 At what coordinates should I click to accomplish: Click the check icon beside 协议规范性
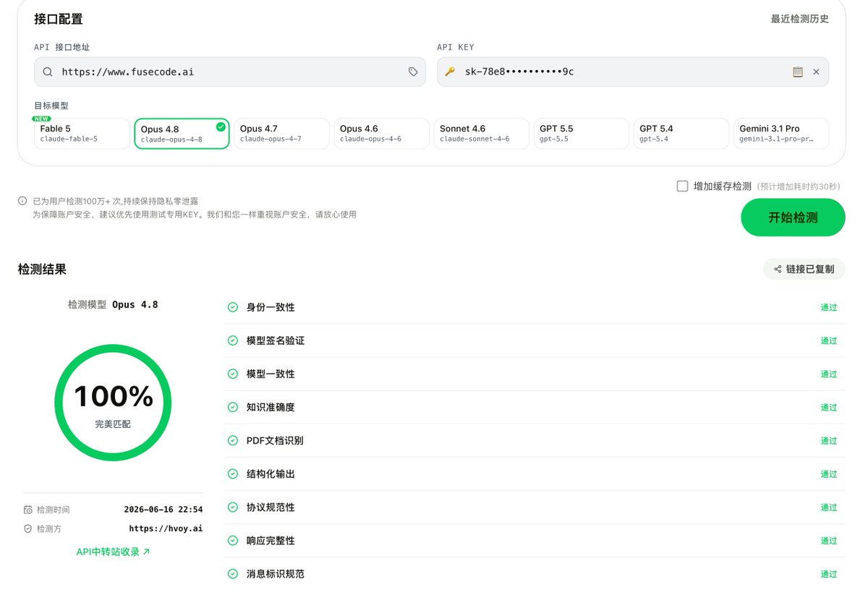(233, 507)
